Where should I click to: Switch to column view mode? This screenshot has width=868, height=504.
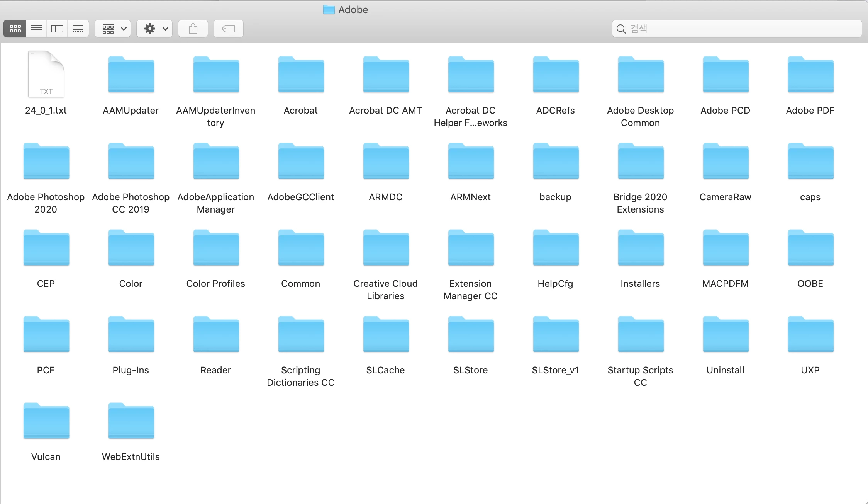(x=57, y=29)
